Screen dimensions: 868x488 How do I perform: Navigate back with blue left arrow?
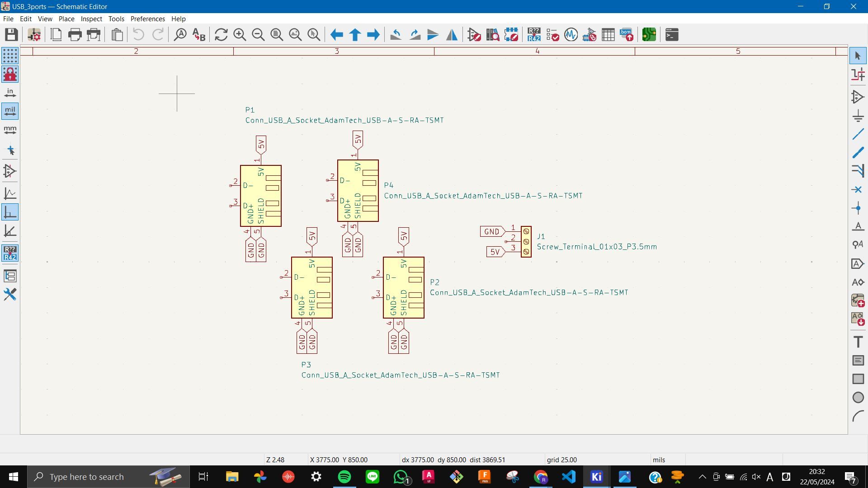tap(337, 35)
